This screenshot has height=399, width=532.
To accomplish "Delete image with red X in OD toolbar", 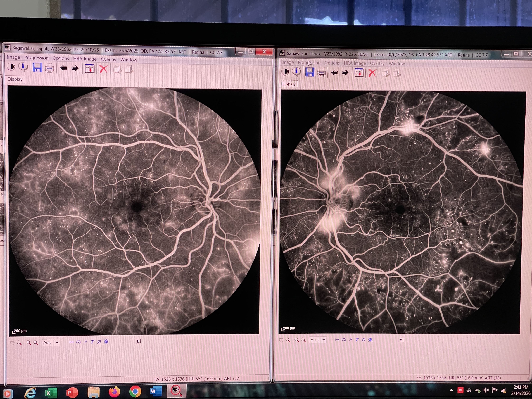I will (103, 69).
